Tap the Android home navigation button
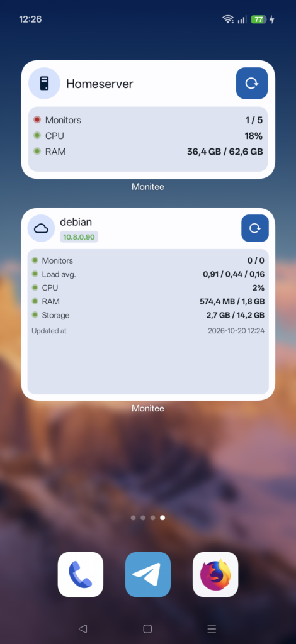 147,628
